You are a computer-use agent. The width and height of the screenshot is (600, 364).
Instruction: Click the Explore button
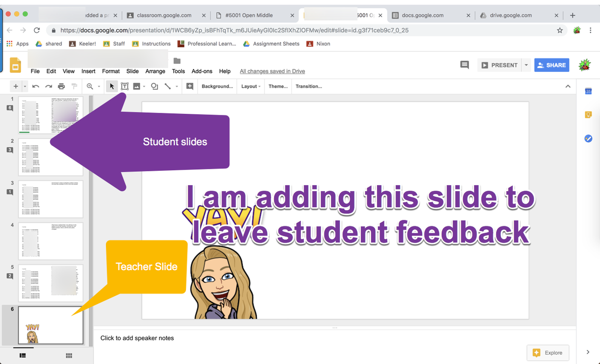[548, 353]
